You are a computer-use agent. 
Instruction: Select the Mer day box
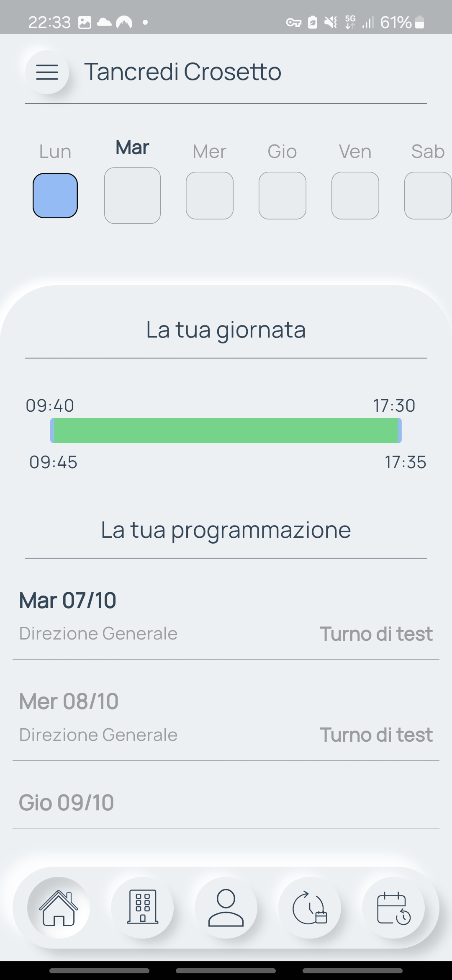210,196
